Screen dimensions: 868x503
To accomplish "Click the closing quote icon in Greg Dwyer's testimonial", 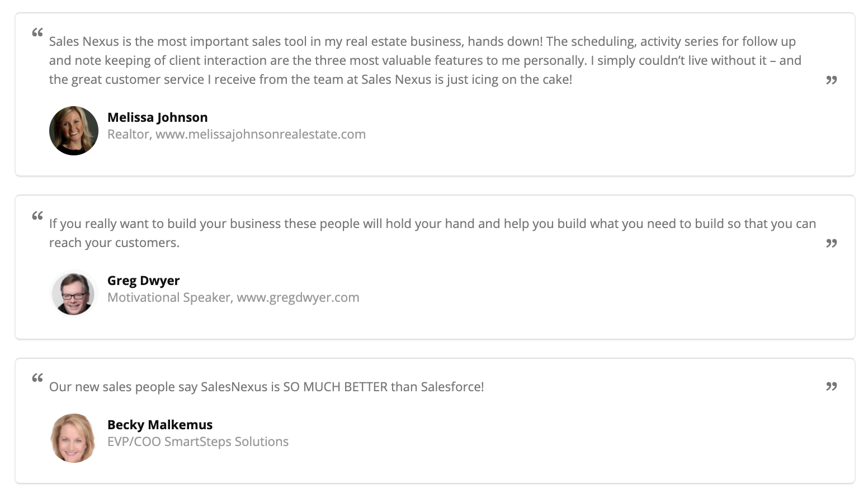I will click(x=832, y=244).
